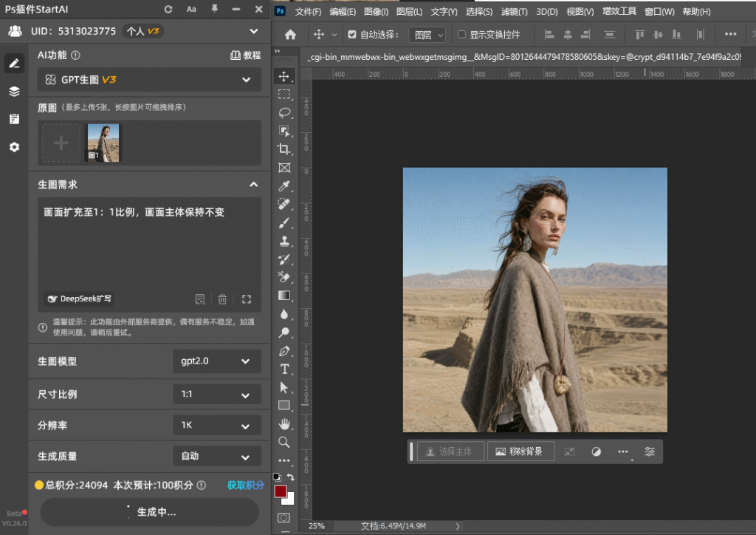Viewport: 756px width, 535px height.
Task: Expand the UID account dropdown arrow
Action: pos(254,31)
